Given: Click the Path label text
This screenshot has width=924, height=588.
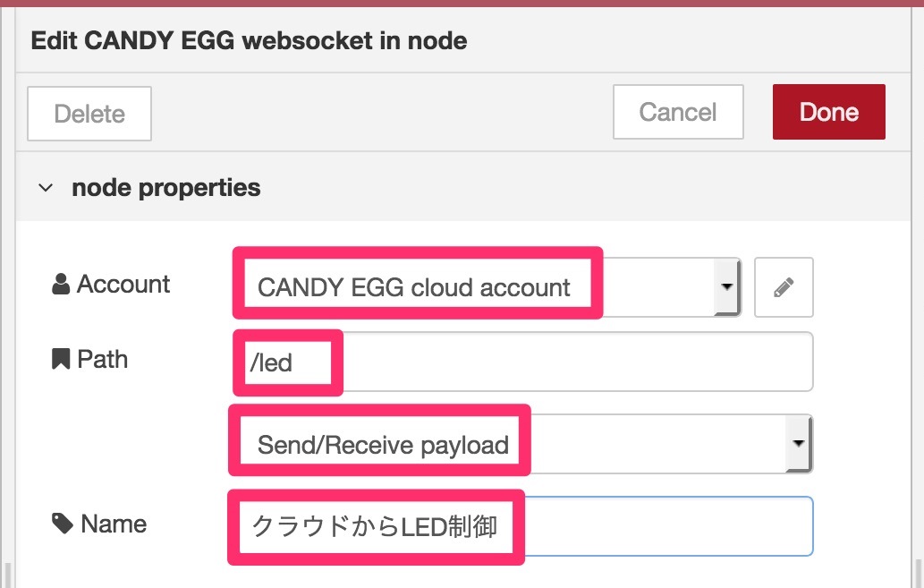Looking at the screenshot, I should tap(103, 359).
